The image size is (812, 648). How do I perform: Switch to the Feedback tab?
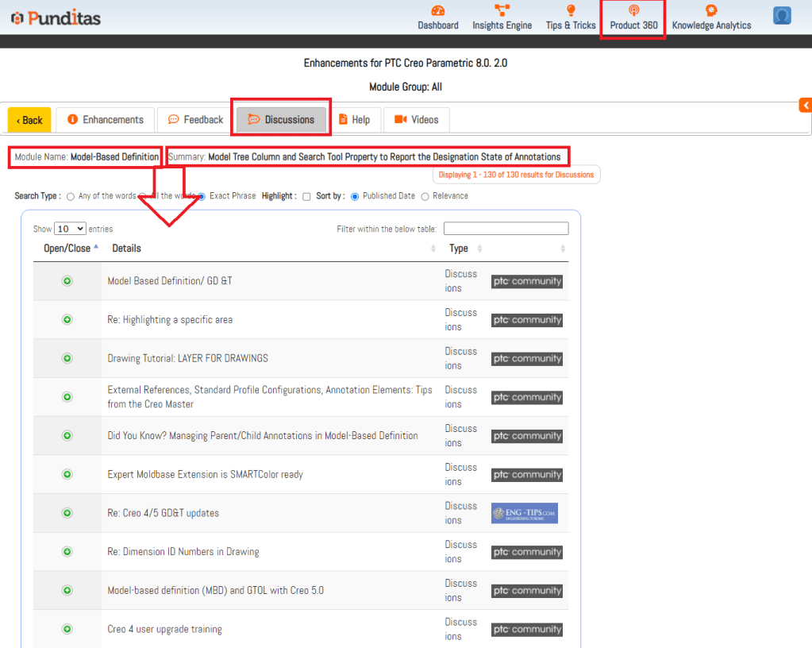195,120
